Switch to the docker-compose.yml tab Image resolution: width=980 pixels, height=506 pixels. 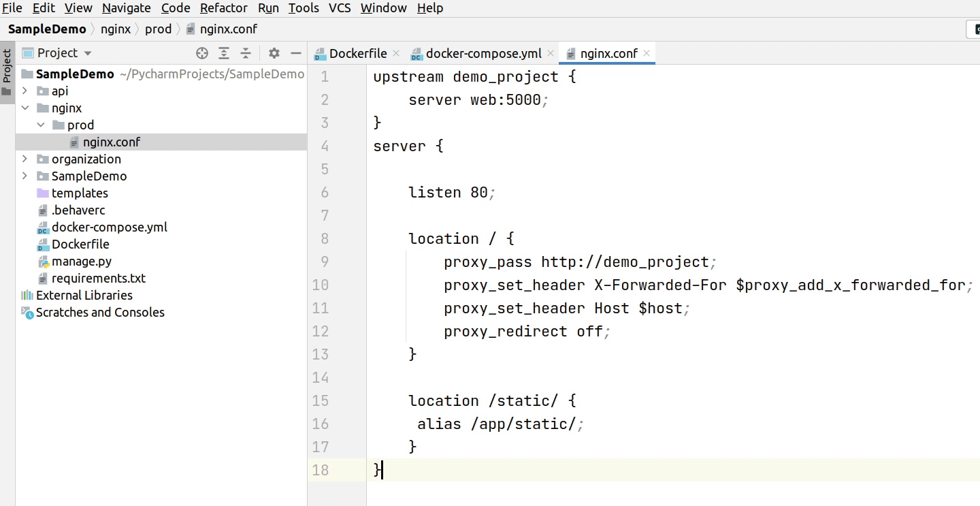483,53
